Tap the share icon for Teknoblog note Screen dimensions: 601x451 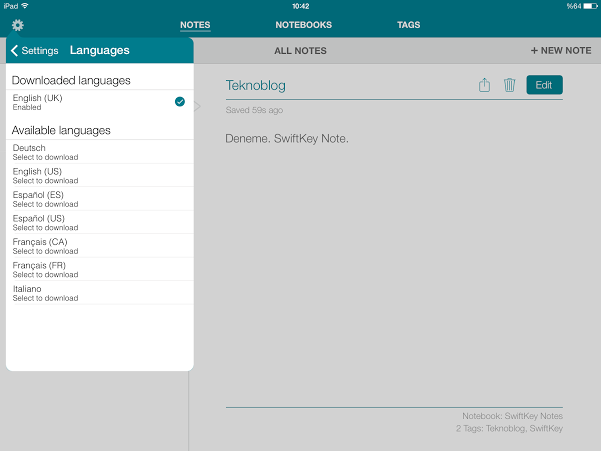point(484,85)
